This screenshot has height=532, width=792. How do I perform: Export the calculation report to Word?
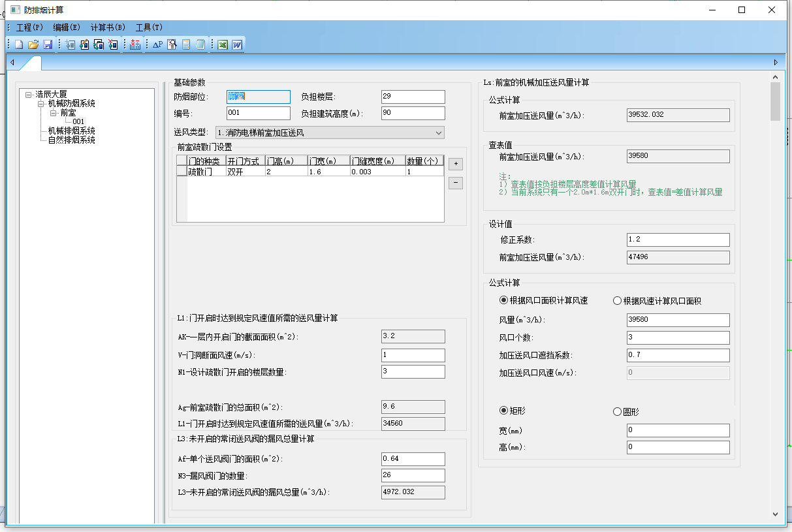(x=238, y=44)
